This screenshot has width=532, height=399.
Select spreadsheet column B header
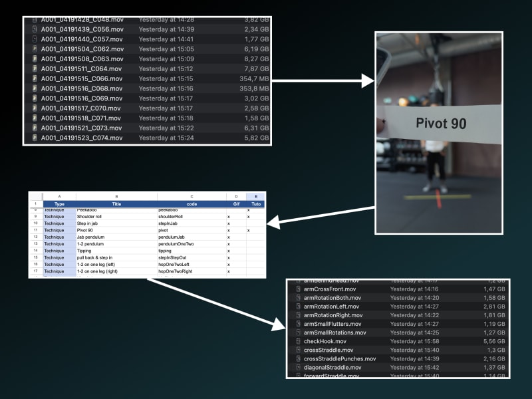[116, 196]
